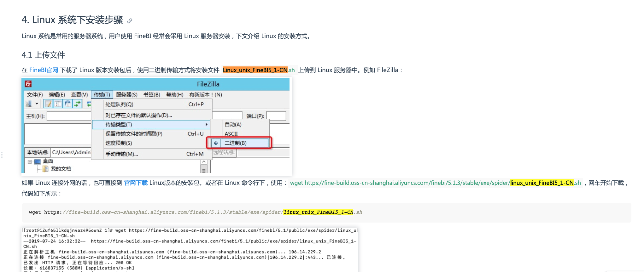Image resolution: width=644 pixels, height=272 pixels.
Task: Click the 主机(H) label
Action: (35, 116)
